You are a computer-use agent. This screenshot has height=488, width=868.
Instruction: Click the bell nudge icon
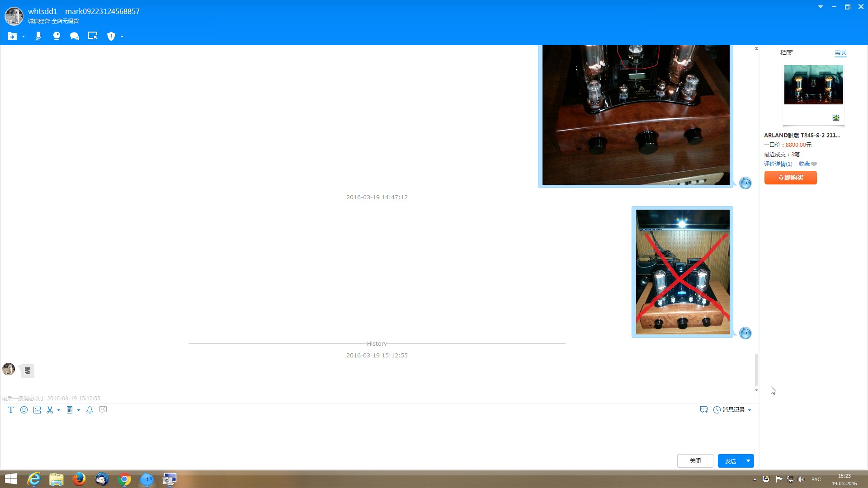pos(90,410)
